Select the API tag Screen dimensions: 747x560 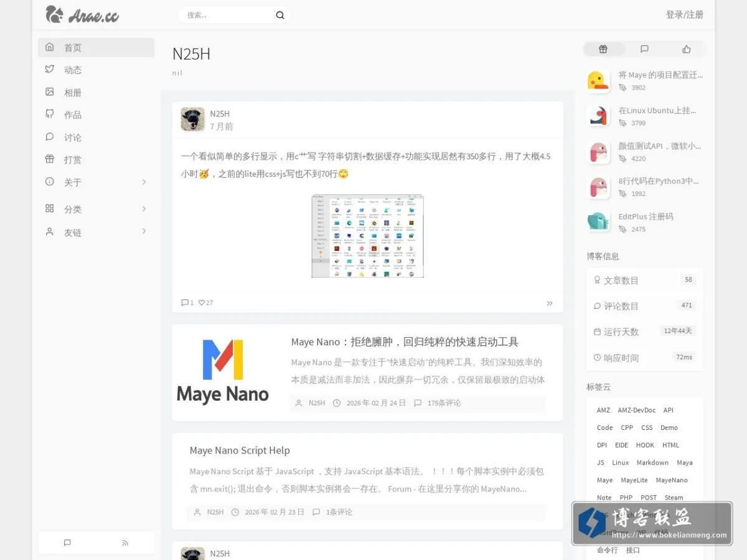coord(668,411)
